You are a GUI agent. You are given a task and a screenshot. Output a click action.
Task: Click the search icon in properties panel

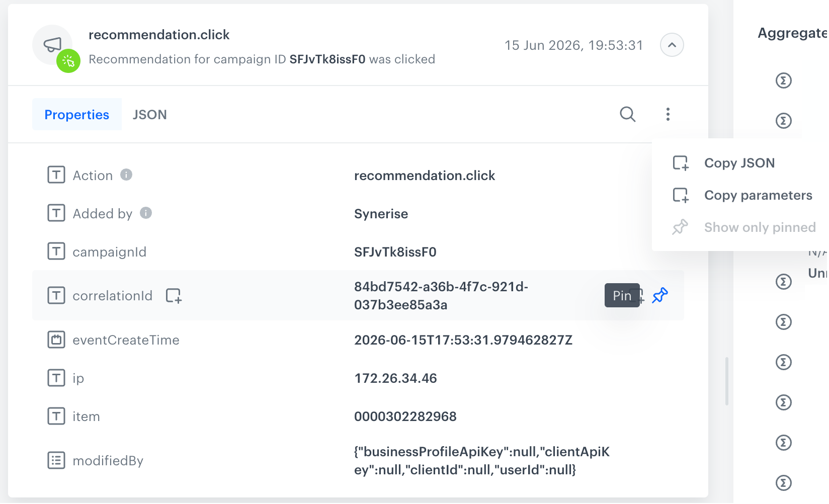point(627,114)
